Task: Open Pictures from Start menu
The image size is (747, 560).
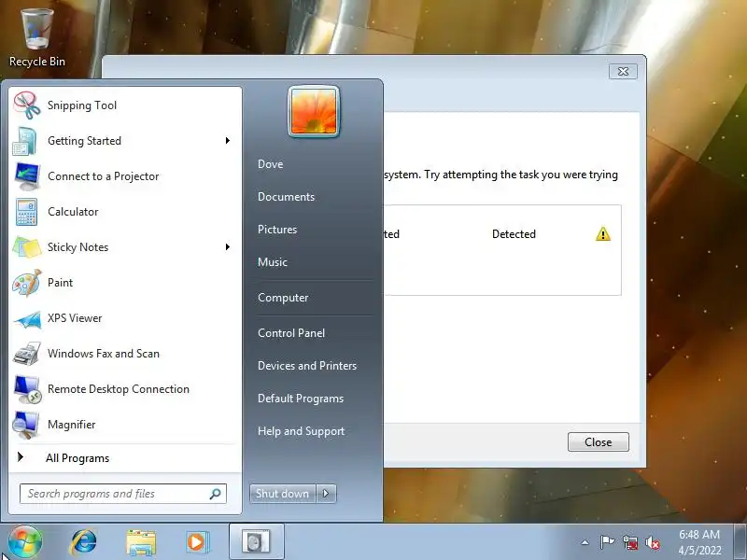Action: (277, 230)
